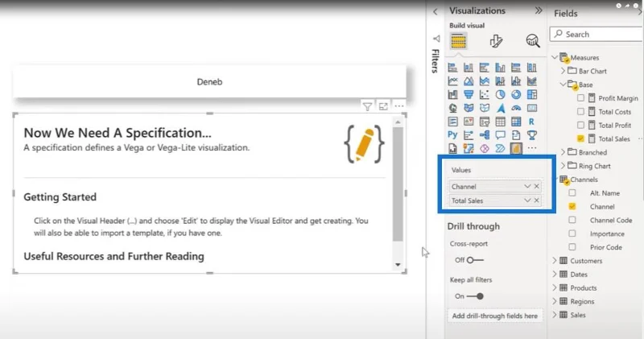Select the Azure map arrow visual
Viewport: 644px width, 339px height.
500,108
